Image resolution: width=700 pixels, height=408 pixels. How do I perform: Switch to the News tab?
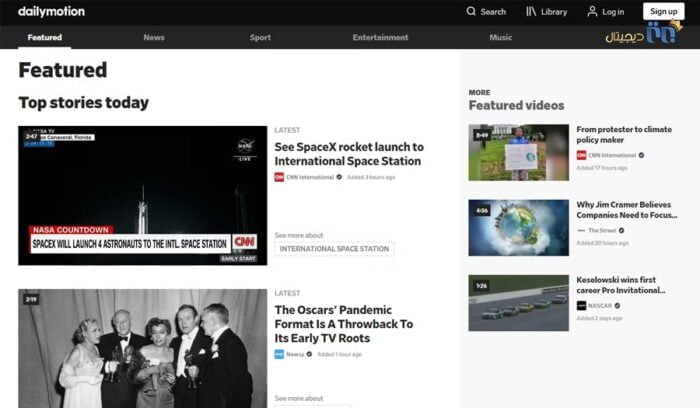pos(154,37)
